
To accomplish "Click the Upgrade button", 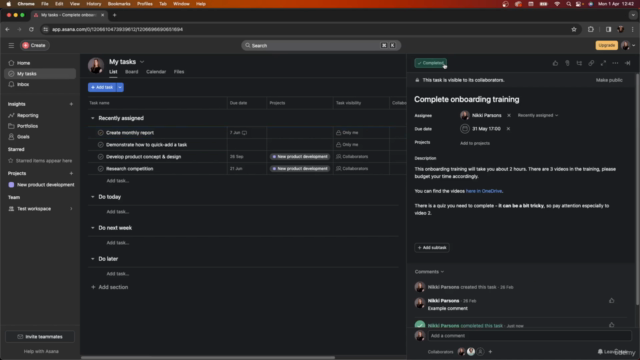I will click(x=606, y=45).
